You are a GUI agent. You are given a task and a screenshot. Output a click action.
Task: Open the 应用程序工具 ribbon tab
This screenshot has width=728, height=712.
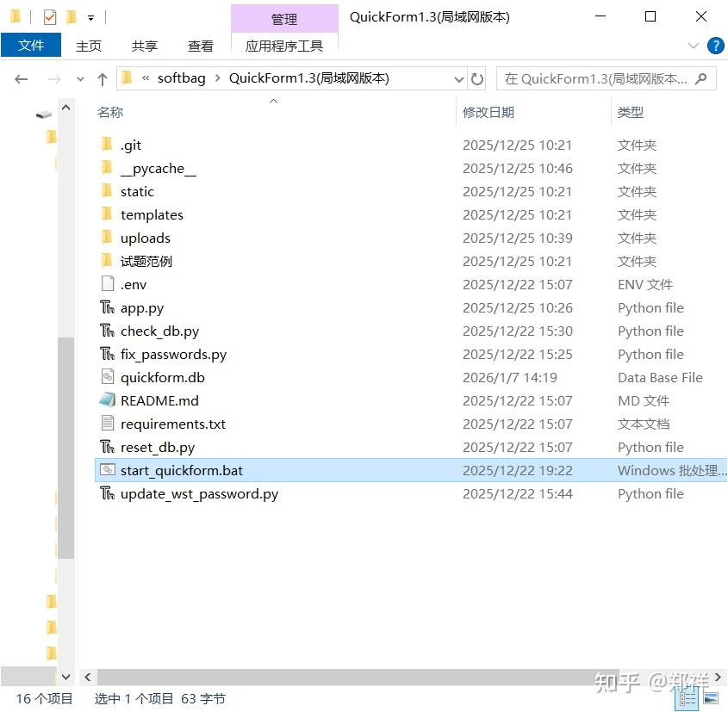click(x=284, y=46)
